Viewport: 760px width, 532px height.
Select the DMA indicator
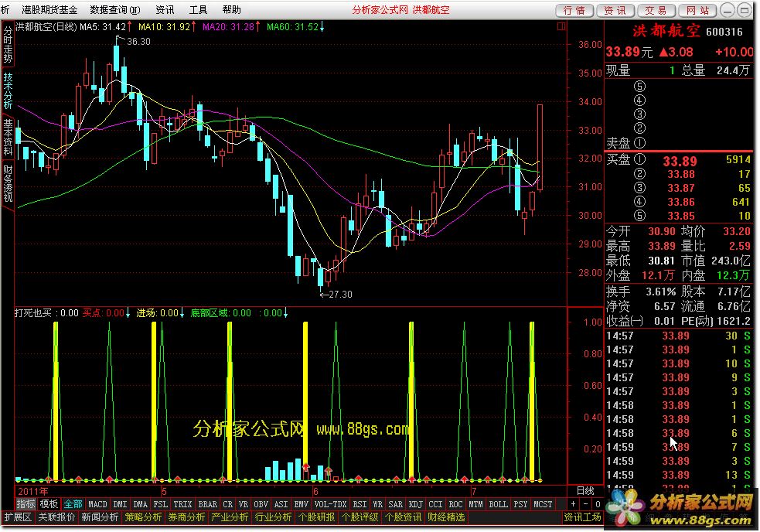point(140,504)
